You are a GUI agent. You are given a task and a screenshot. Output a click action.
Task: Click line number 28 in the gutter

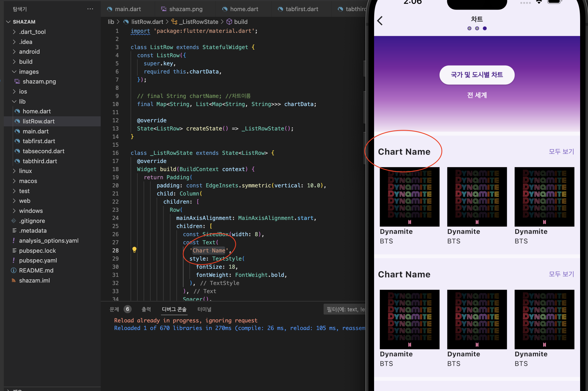pyautogui.click(x=115, y=251)
